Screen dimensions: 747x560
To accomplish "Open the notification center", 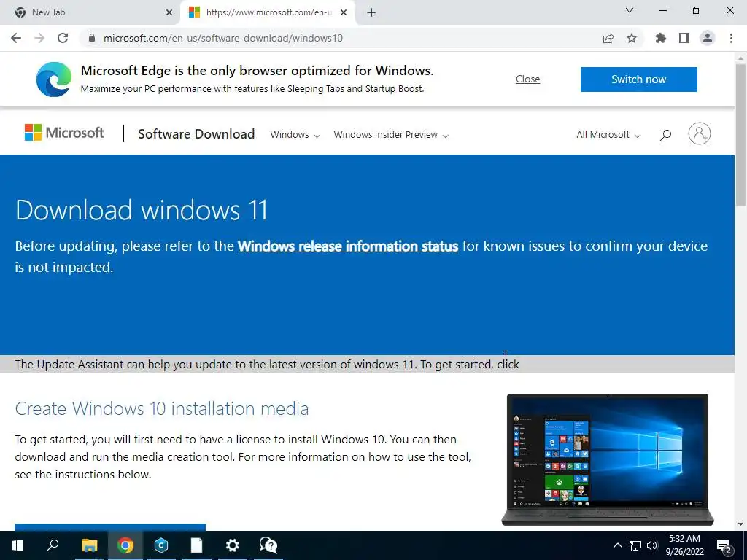I will [724, 546].
